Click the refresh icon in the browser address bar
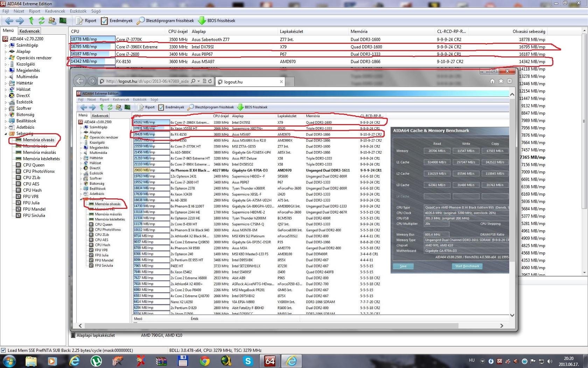The height and width of the screenshot is (368, 588). 210,81
